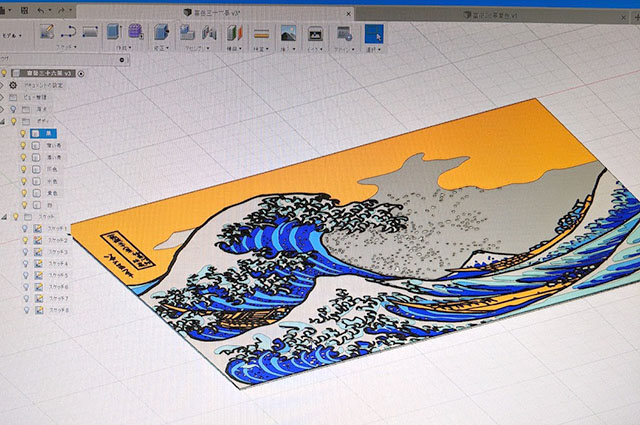Click the Undo arrow icon

tap(41, 10)
